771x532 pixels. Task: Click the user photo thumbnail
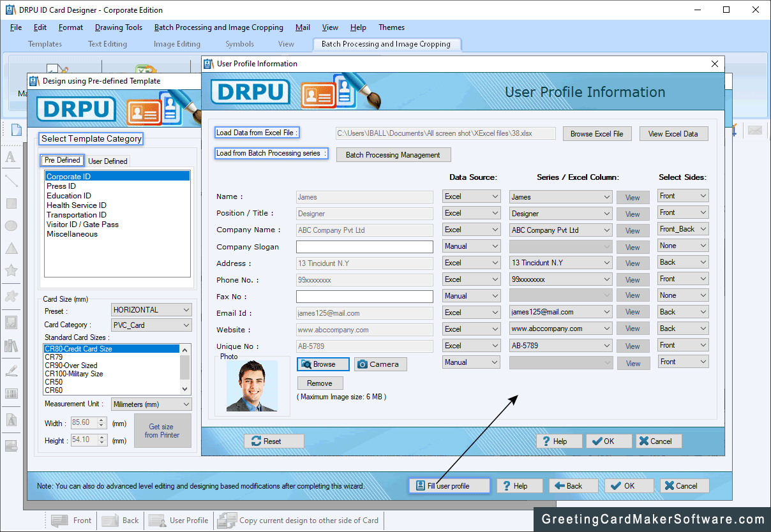tap(252, 386)
